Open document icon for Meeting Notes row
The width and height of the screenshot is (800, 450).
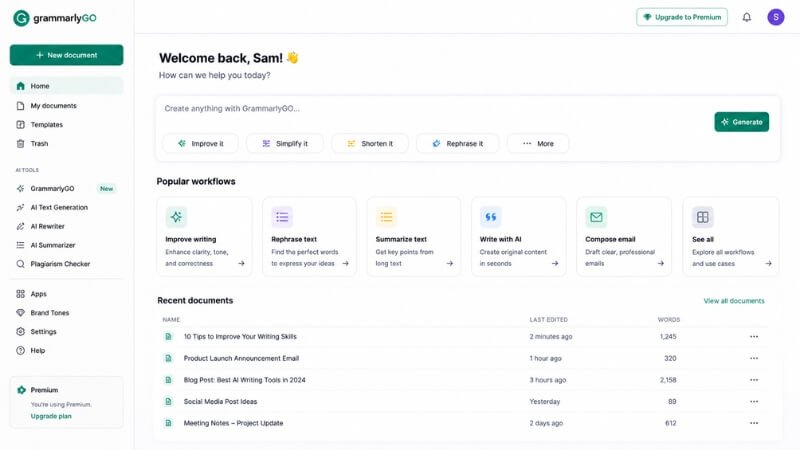point(168,423)
